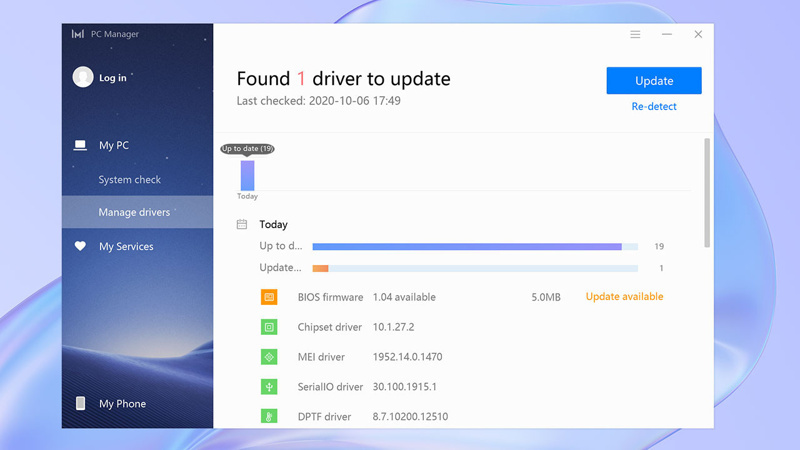Click the PC Manager logo icon
This screenshot has width=800, height=450.
pos(78,34)
